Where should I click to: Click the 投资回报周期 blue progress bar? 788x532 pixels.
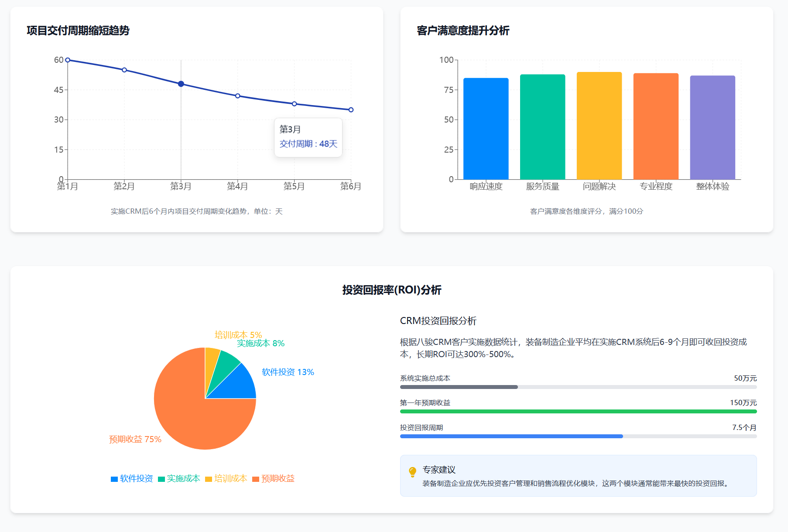pos(511,436)
